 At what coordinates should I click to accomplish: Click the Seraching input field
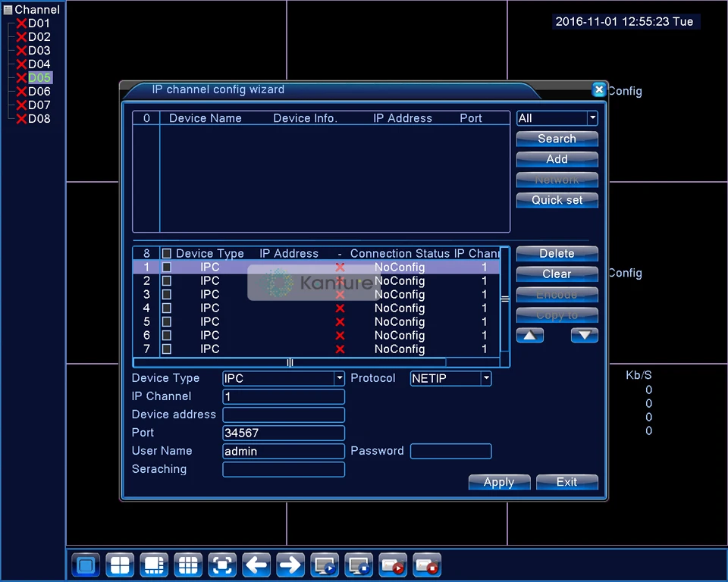[x=283, y=469]
